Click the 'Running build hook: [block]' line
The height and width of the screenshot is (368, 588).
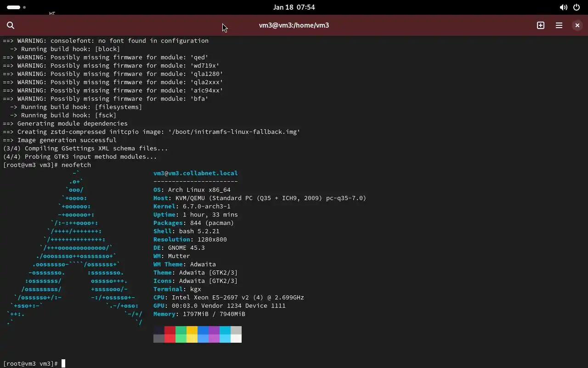65,49
